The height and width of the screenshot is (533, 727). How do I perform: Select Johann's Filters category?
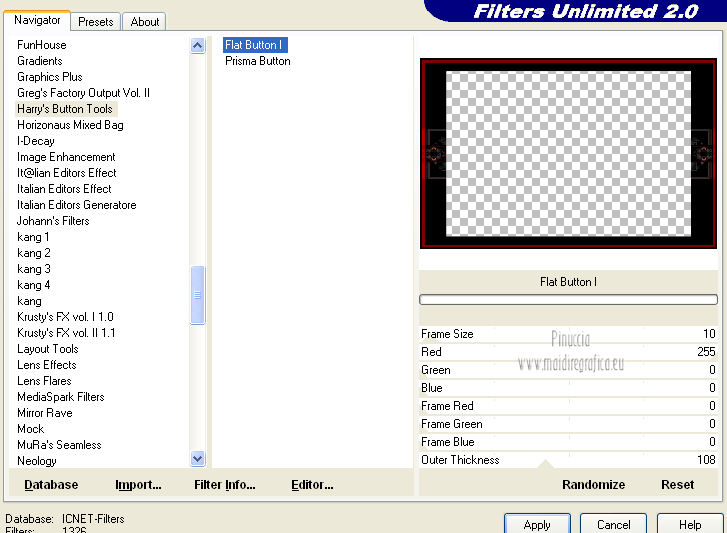tap(53, 221)
